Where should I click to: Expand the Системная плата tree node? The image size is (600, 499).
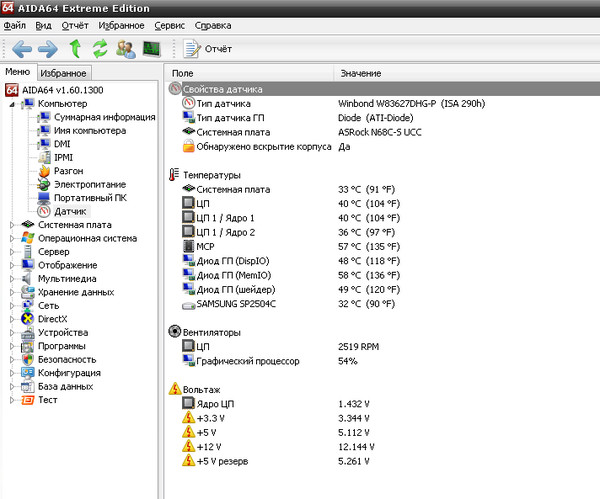coord(12,225)
